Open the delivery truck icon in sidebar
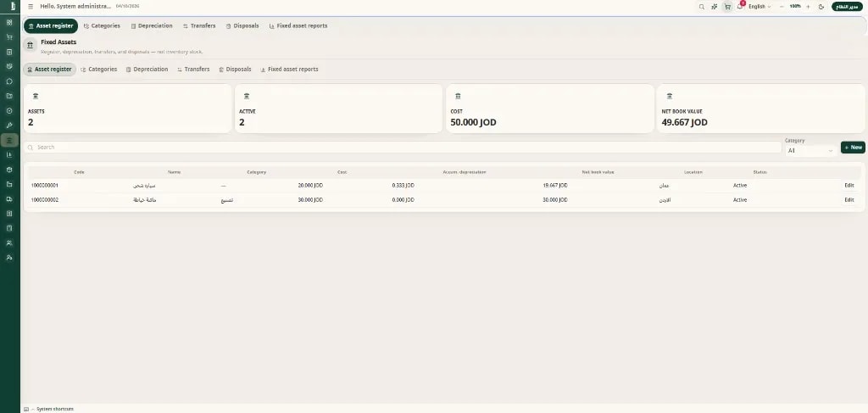Viewport: 868px width, 413px height. pyautogui.click(x=9, y=198)
